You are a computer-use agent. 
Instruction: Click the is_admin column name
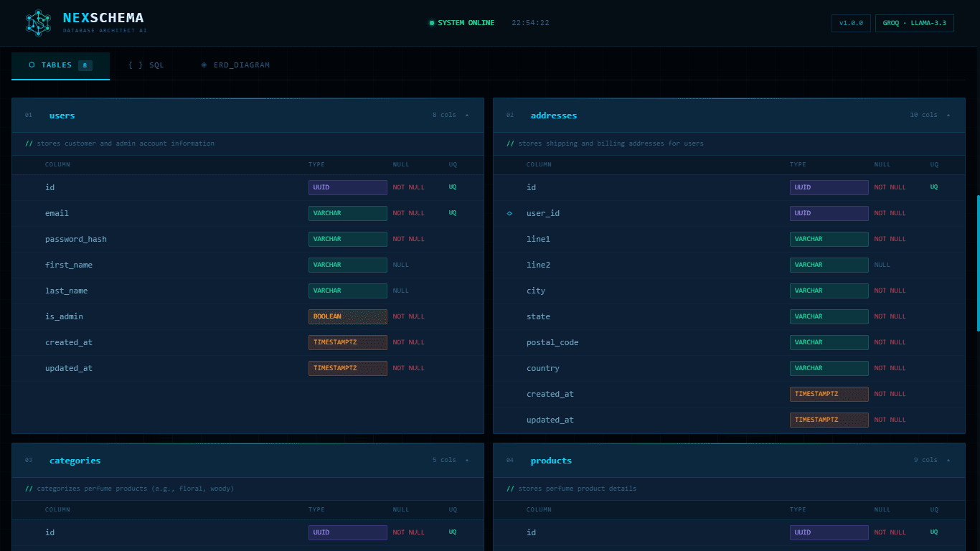tap(64, 316)
